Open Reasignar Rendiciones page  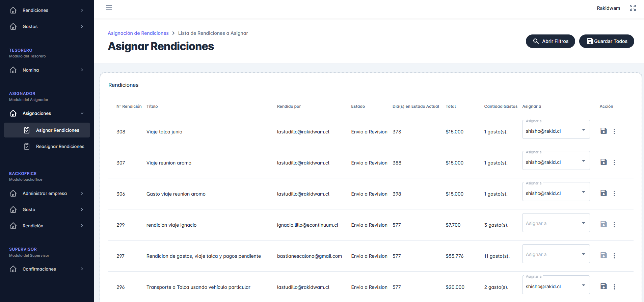pos(60,147)
